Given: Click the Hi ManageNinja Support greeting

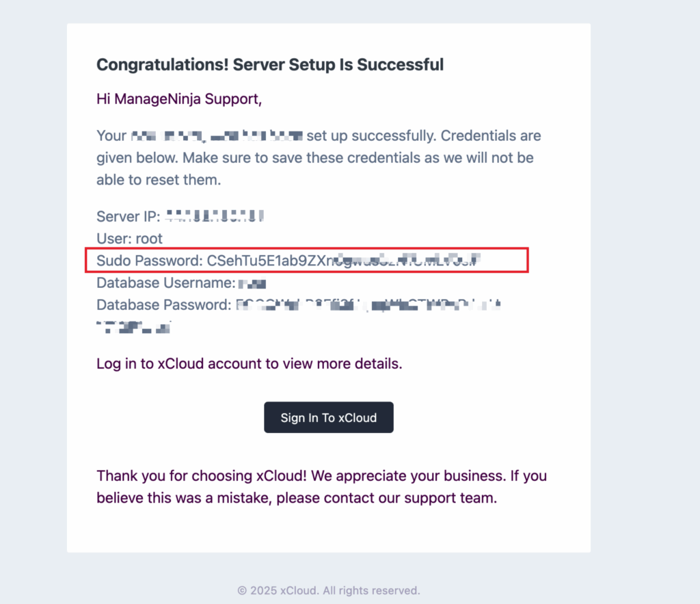Looking at the screenshot, I should point(179,99).
